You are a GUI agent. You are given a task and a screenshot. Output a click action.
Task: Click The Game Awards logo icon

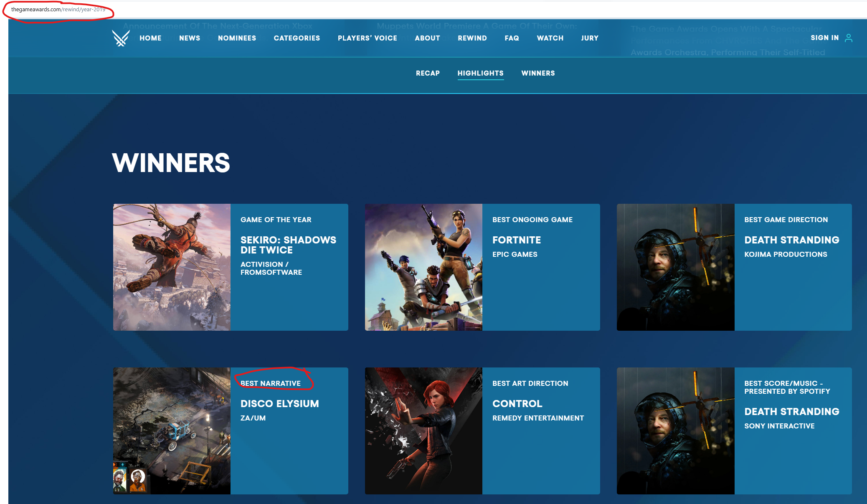[x=121, y=38]
